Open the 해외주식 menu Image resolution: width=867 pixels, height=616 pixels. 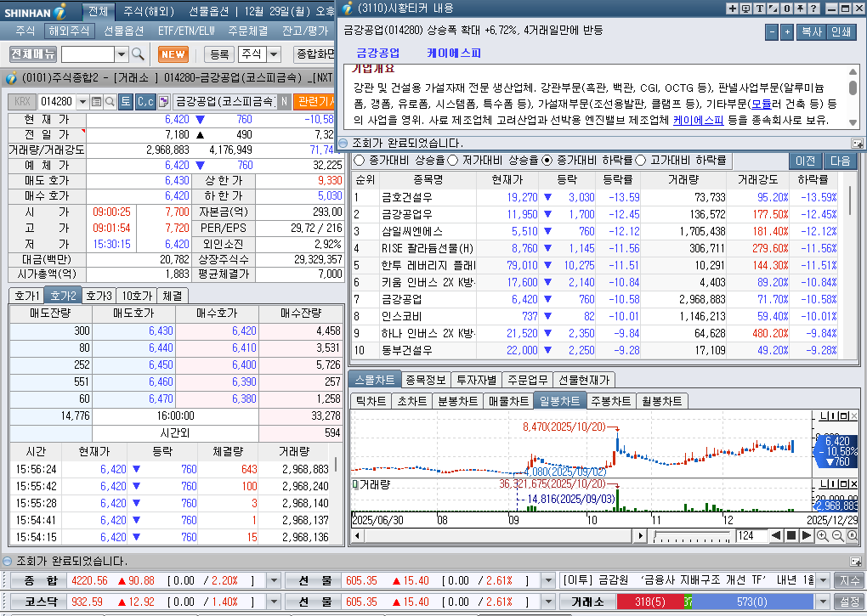click(69, 31)
